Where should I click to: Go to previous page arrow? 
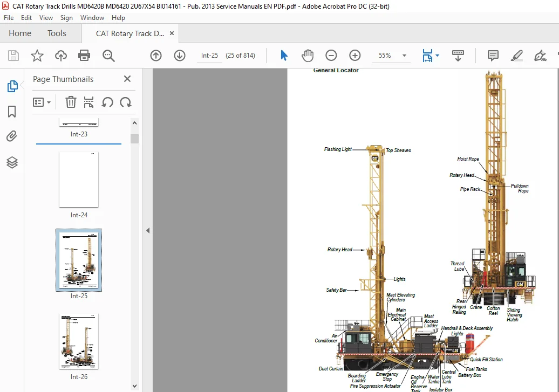156,56
